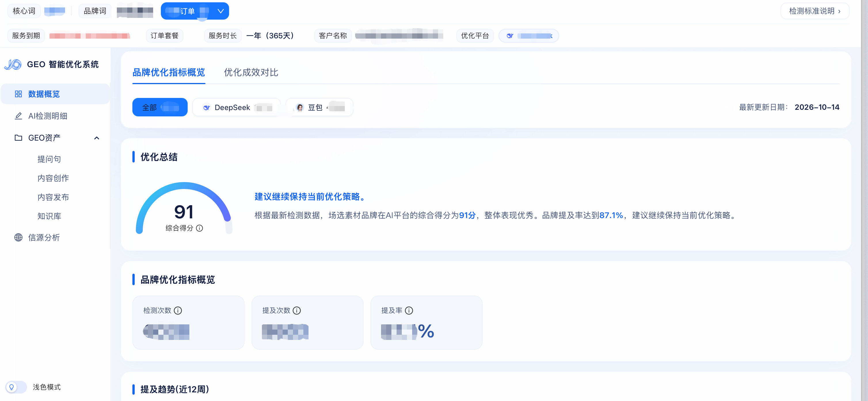This screenshot has height=401, width=868.
Task: Toggle the 浅色模式 switch
Action: 16,387
